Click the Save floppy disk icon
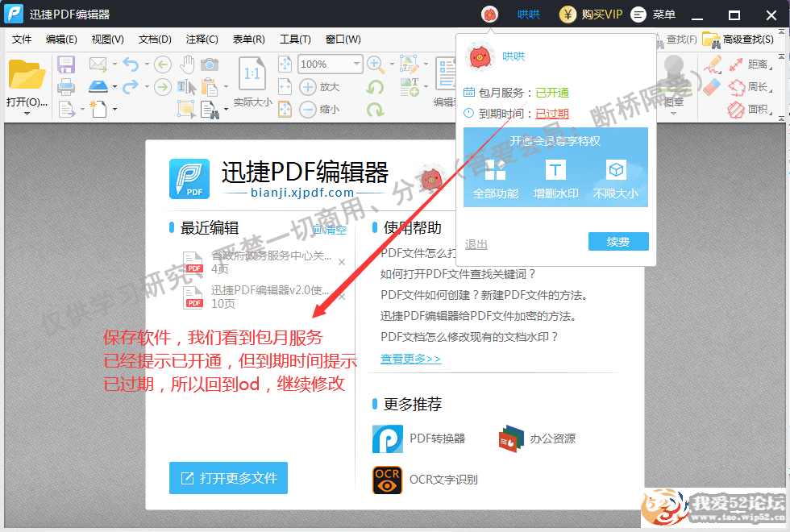The height and width of the screenshot is (532, 790). point(66,64)
